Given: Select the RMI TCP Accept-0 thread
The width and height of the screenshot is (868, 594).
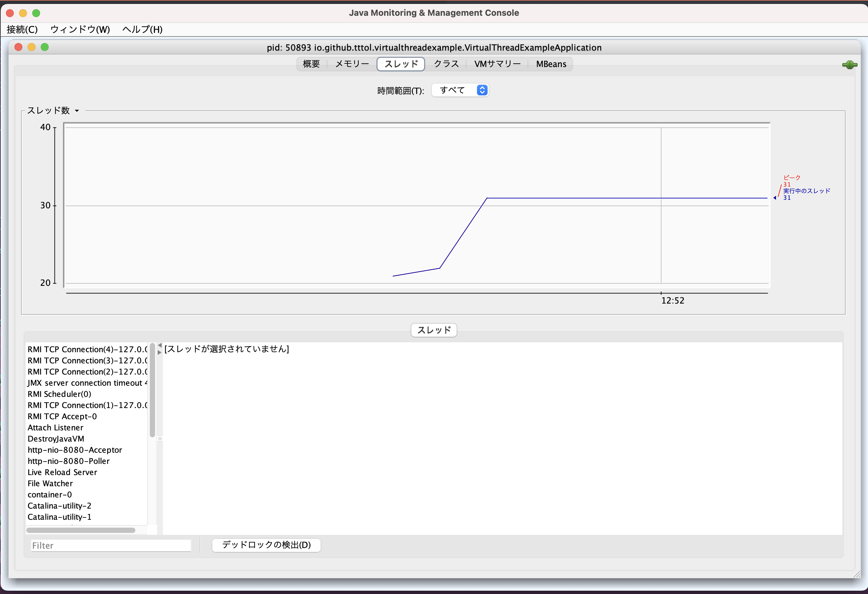Looking at the screenshot, I should (x=62, y=416).
